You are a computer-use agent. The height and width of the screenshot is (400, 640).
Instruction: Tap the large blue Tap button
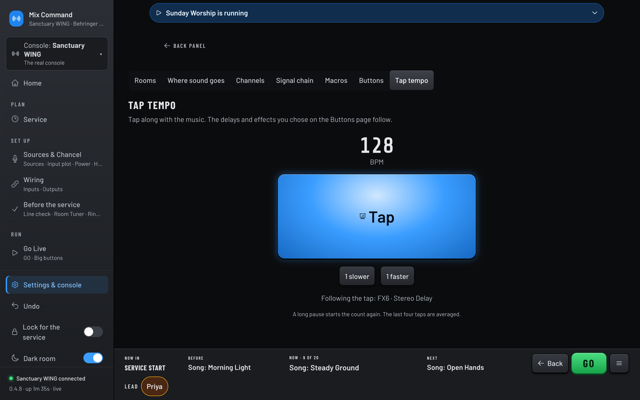(377, 216)
